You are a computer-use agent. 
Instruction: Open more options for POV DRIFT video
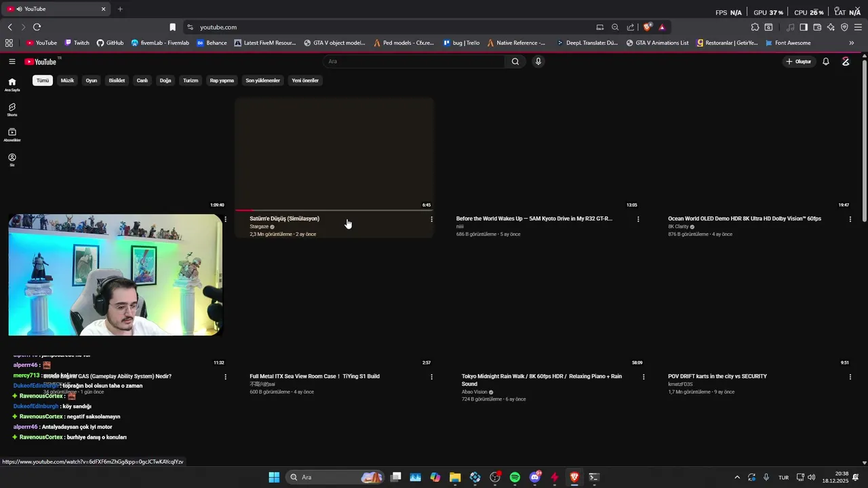850,377
